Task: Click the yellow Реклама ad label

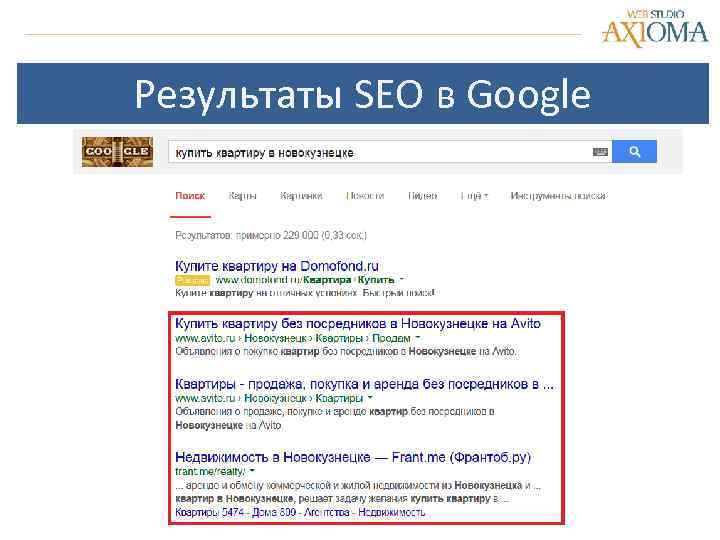Action: (x=192, y=280)
